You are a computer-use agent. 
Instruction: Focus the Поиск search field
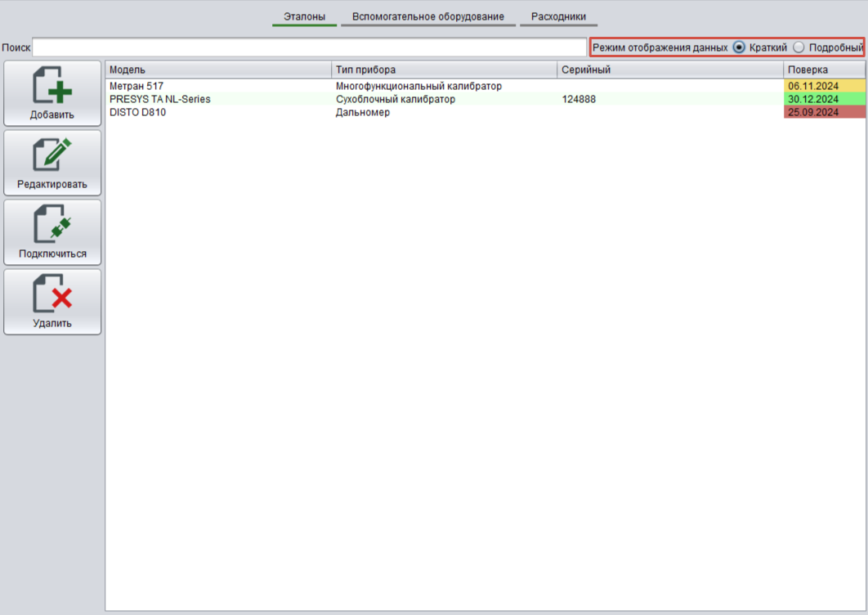point(309,47)
